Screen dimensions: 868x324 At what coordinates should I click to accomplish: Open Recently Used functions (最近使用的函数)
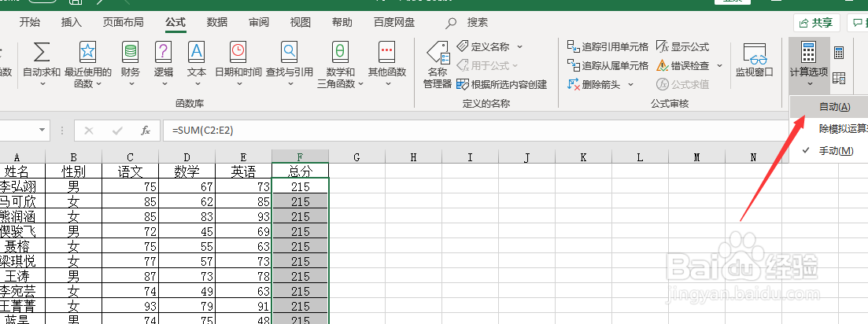[x=87, y=64]
